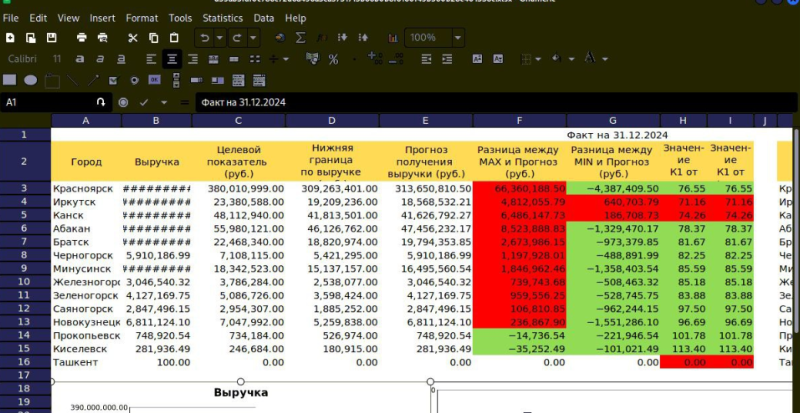Click the formula bar input field

click(x=495, y=103)
